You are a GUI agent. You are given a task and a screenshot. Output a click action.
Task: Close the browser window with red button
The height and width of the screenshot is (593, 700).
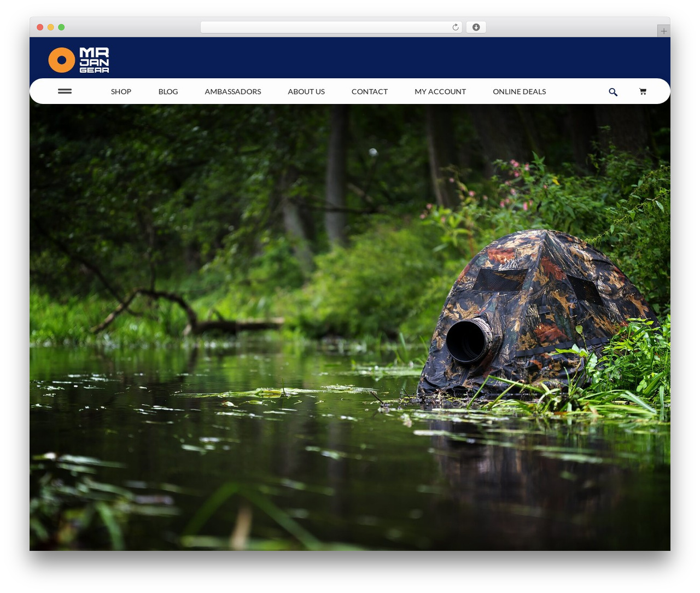click(x=40, y=27)
